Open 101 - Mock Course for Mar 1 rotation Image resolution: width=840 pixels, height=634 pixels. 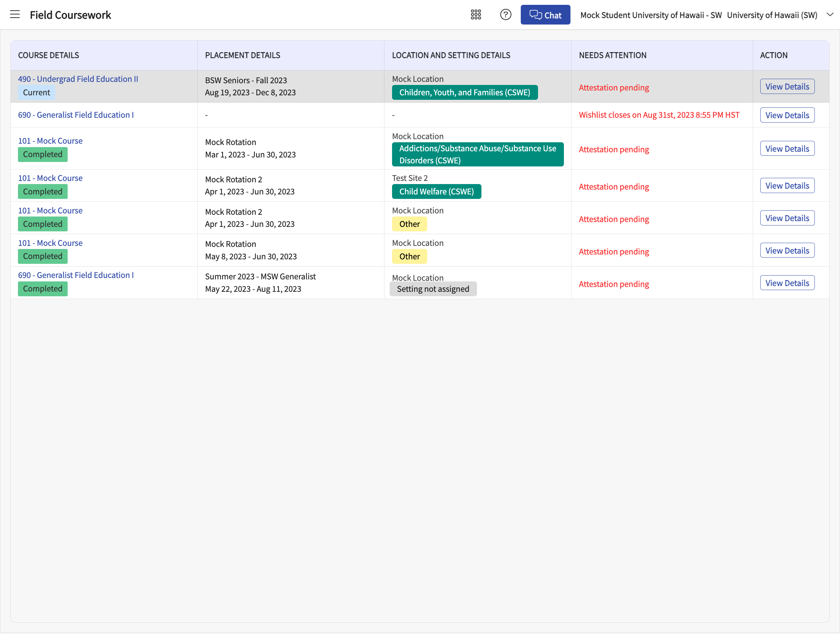50,141
